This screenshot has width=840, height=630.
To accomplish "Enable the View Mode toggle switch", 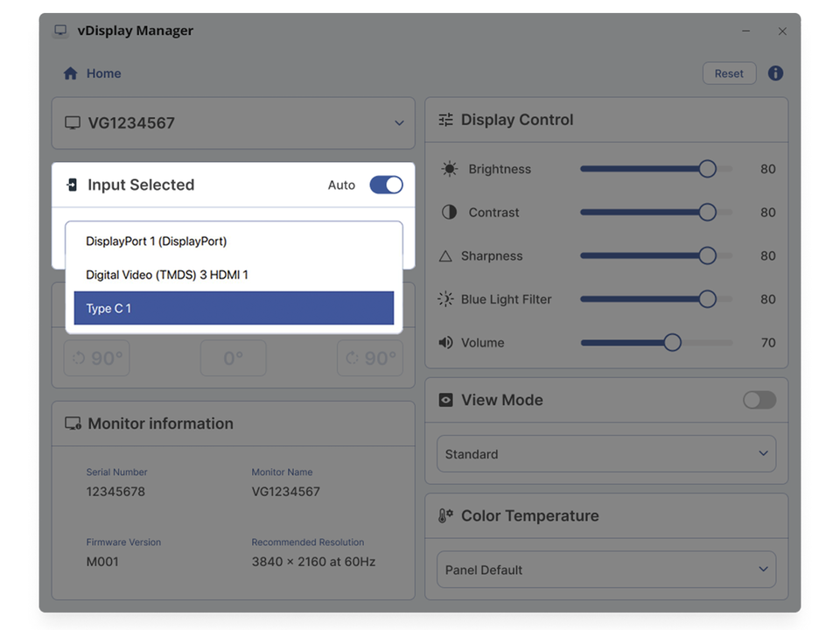I will point(759,400).
